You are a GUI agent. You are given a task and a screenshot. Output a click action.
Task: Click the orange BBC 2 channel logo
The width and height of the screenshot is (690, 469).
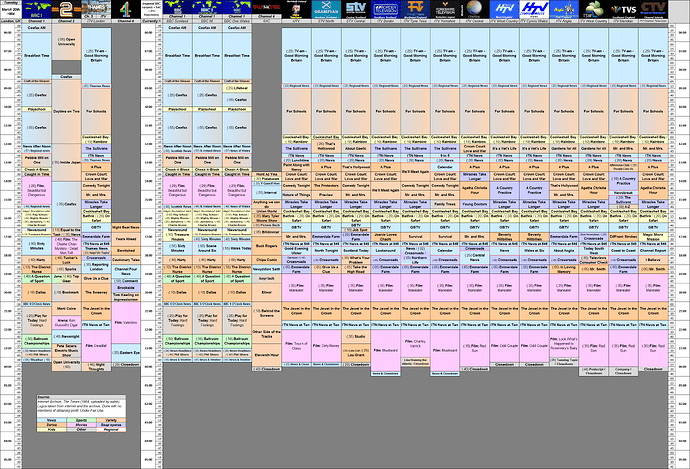click(66, 9)
